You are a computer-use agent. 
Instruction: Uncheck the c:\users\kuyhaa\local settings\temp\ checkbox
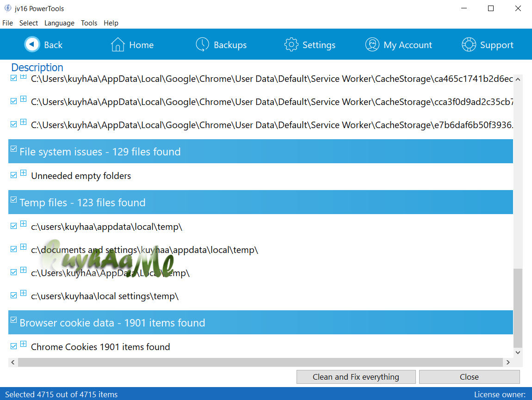pos(13,295)
